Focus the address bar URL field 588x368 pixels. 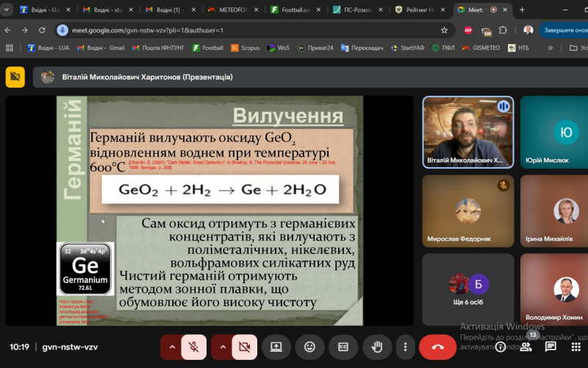(255, 30)
